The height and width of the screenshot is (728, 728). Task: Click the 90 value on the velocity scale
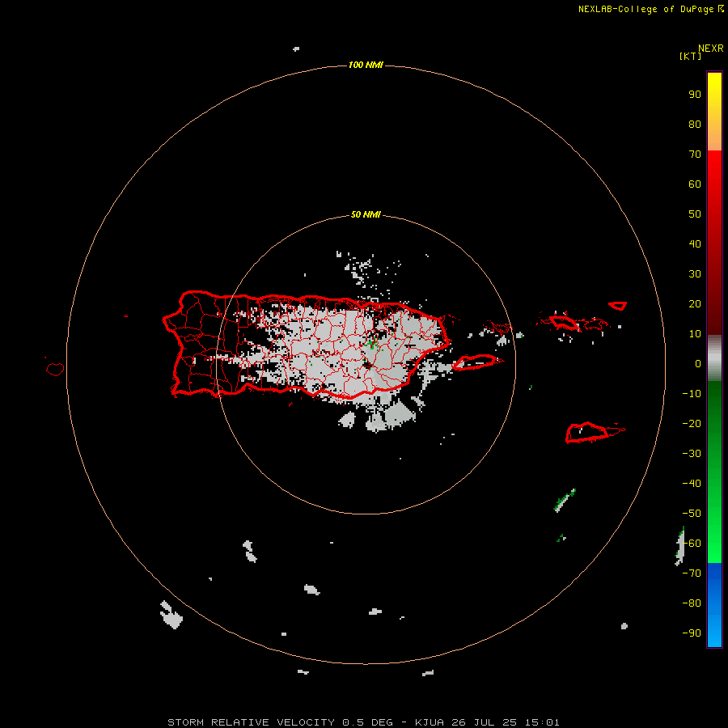[695, 95]
